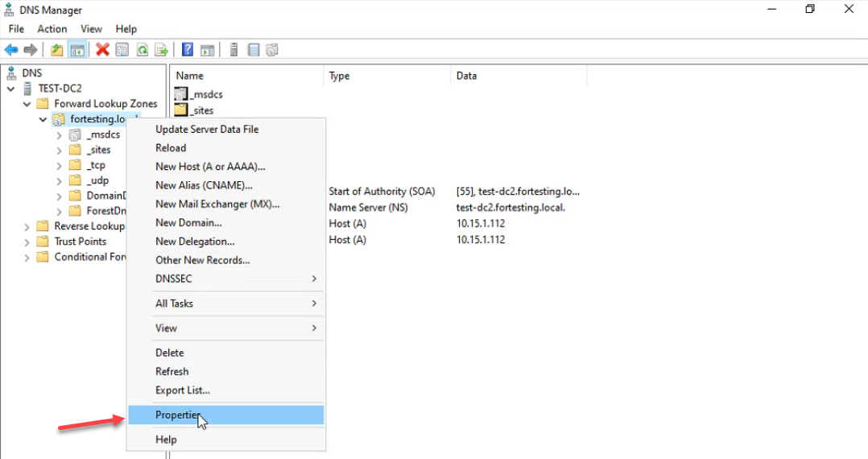Choose New Host (A or AAAA)...
Image resolution: width=868 pixels, height=459 pixels.
pyautogui.click(x=225, y=167)
